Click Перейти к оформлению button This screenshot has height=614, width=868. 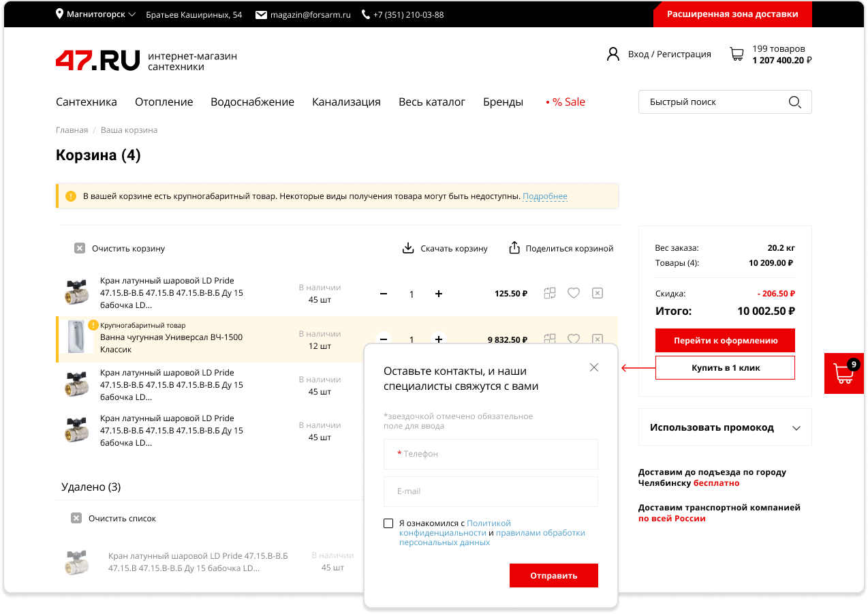click(725, 340)
